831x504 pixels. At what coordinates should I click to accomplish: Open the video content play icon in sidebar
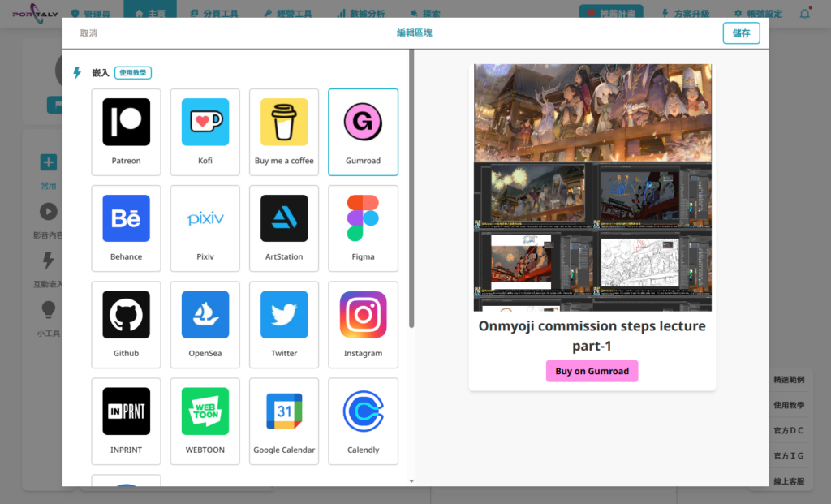click(x=48, y=212)
